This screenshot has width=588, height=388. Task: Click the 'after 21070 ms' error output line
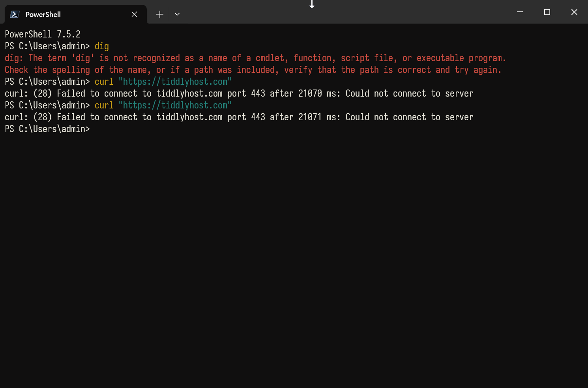pos(239,93)
